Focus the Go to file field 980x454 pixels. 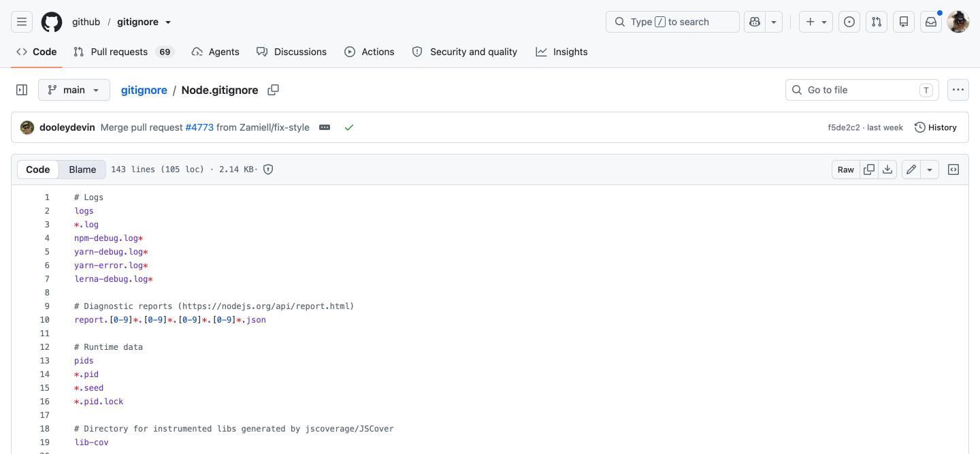pos(862,90)
